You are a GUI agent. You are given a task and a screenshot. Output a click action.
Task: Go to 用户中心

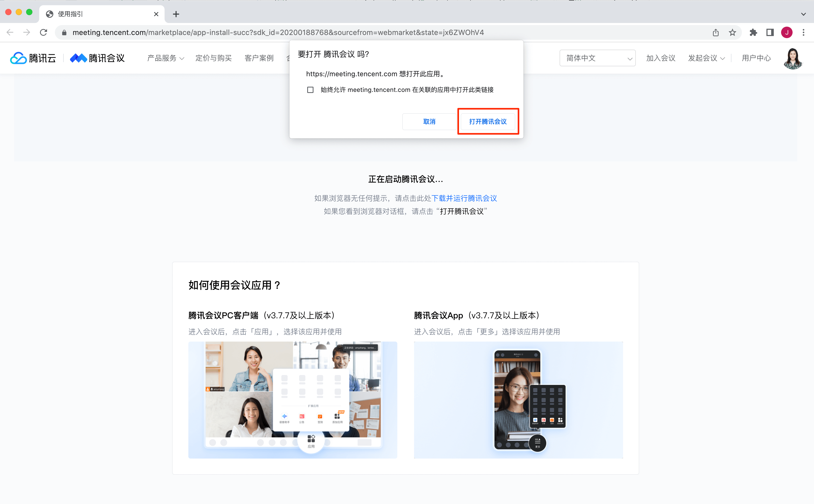coord(756,58)
